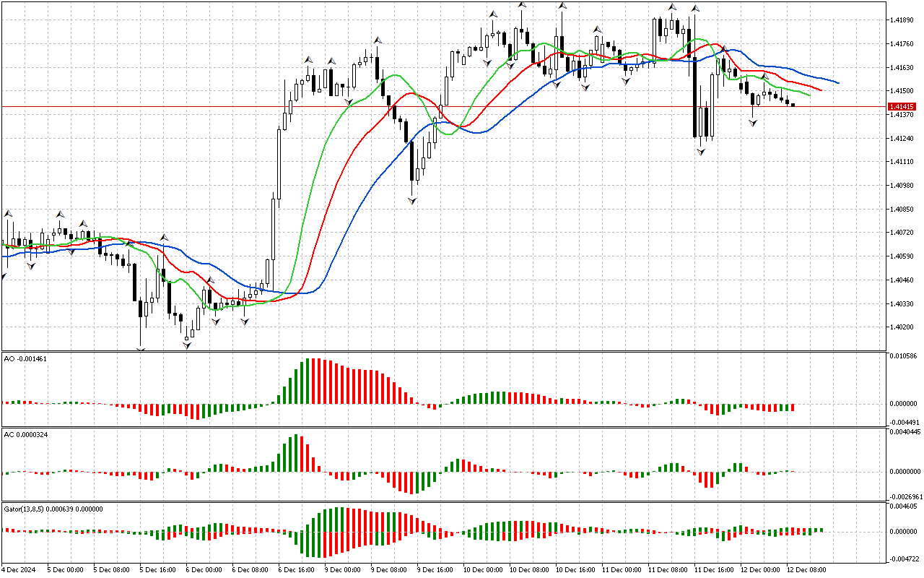Select the AO -0.001461 indicator label
Image resolution: width=924 pixels, height=578 pixels.
(25, 358)
